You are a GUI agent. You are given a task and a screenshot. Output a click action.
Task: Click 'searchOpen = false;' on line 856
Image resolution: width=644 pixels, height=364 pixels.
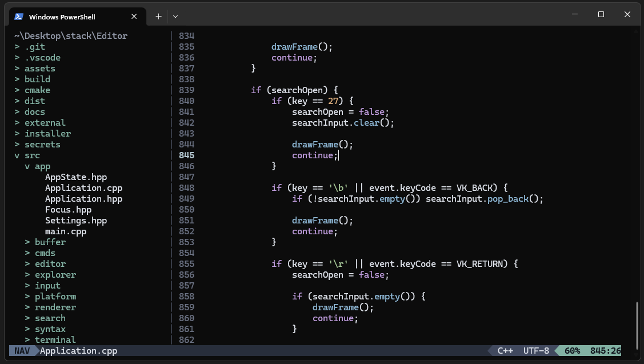pos(341,275)
